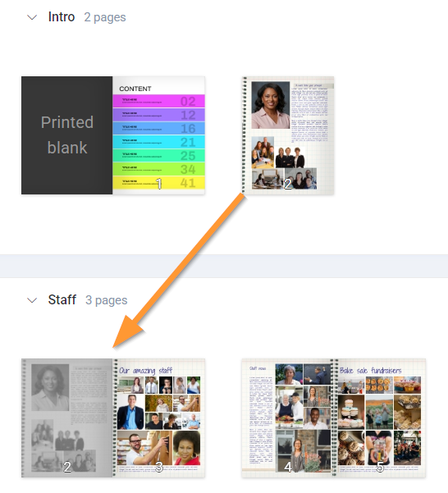Click the yellow 41 content row
Viewport: 448px width, 493px height.
coord(158,183)
